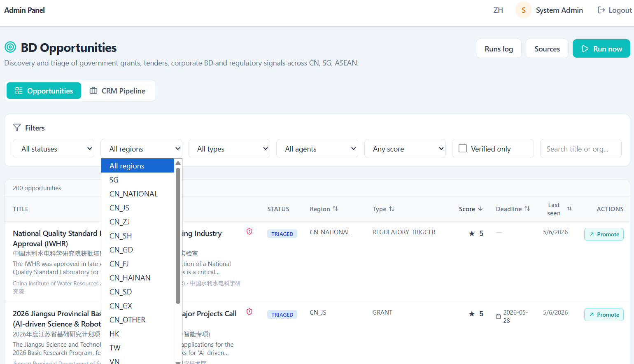Open the Runs log
This screenshot has width=634, height=364.
click(x=499, y=49)
